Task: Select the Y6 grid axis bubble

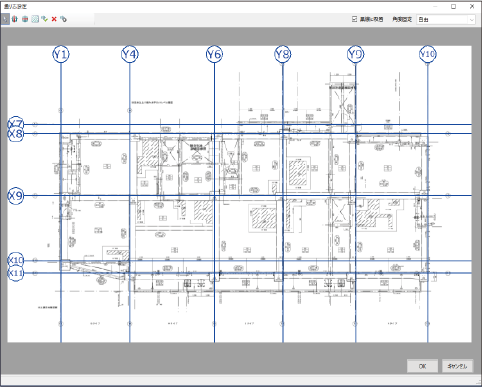Action: [x=214, y=54]
